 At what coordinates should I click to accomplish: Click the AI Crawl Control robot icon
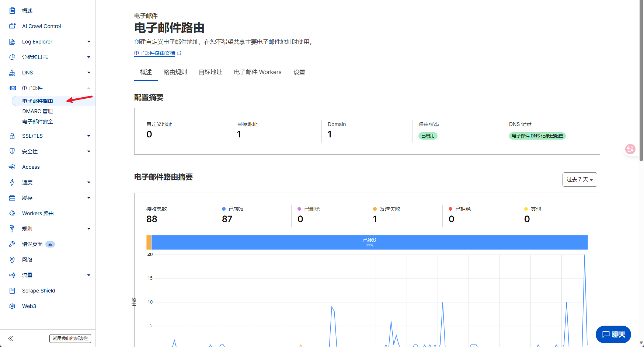click(x=12, y=26)
